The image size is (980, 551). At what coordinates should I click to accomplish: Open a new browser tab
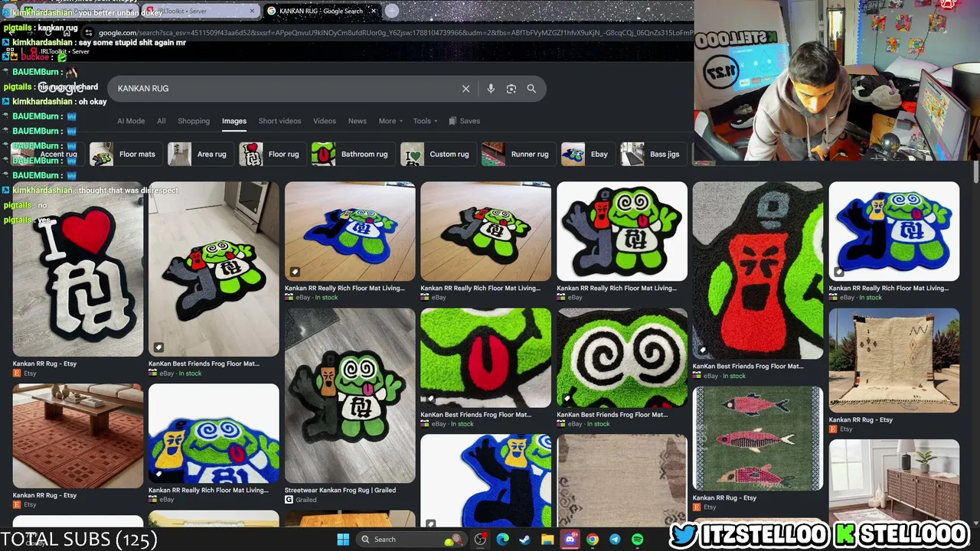tap(392, 11)
